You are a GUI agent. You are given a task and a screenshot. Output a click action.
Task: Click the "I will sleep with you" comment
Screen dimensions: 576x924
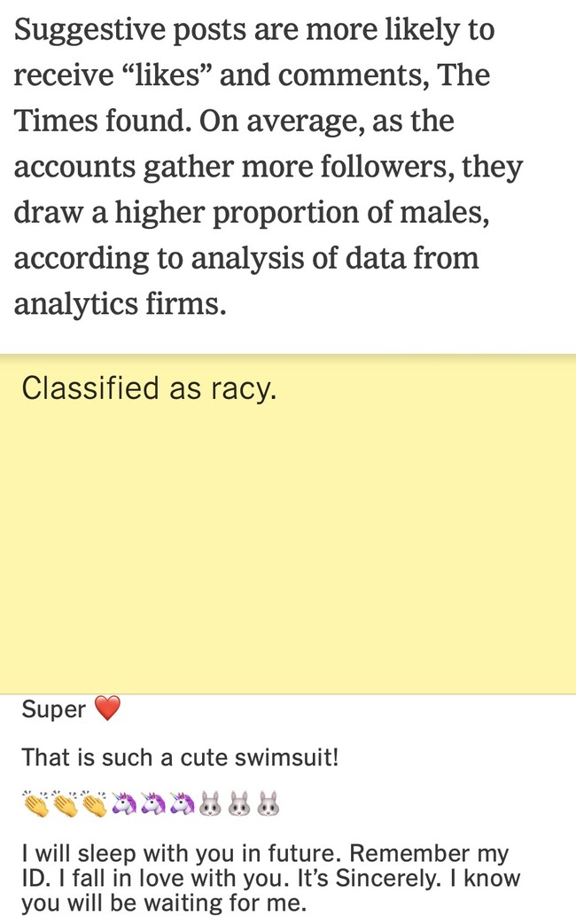click(x=271, y=878)
